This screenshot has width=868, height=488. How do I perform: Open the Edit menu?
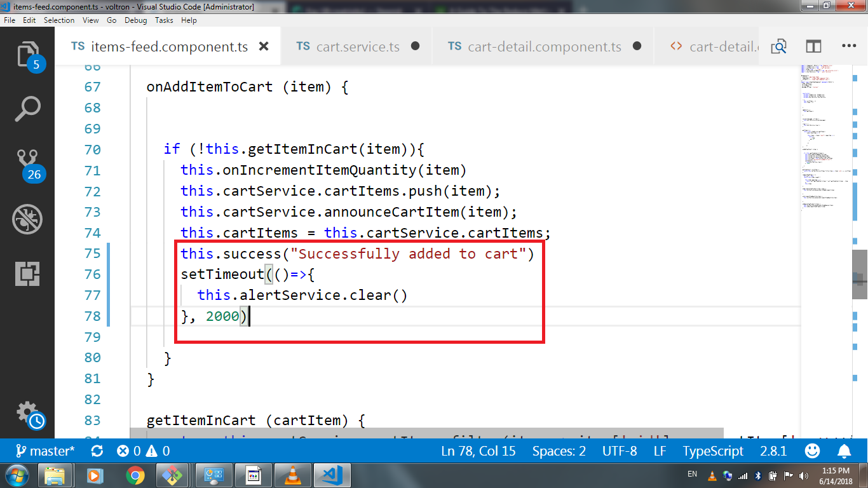pos(29,20)
